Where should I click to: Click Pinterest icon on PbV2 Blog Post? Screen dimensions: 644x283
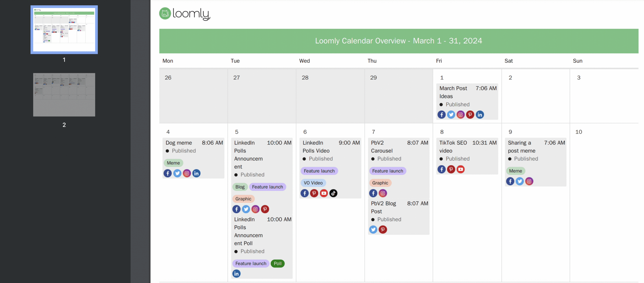click(x=383, y=229)
